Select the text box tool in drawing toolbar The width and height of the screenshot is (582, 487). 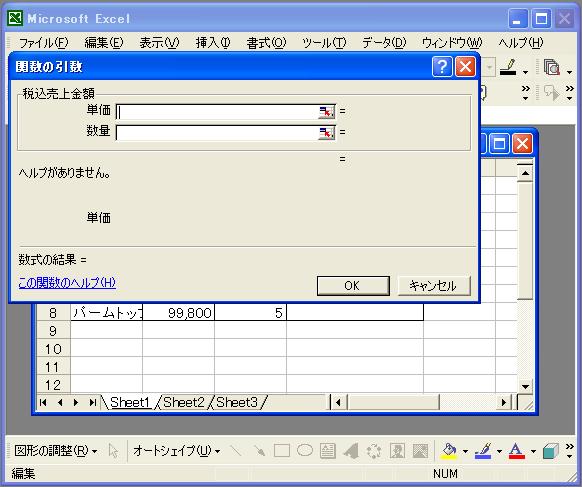[328, 451]
